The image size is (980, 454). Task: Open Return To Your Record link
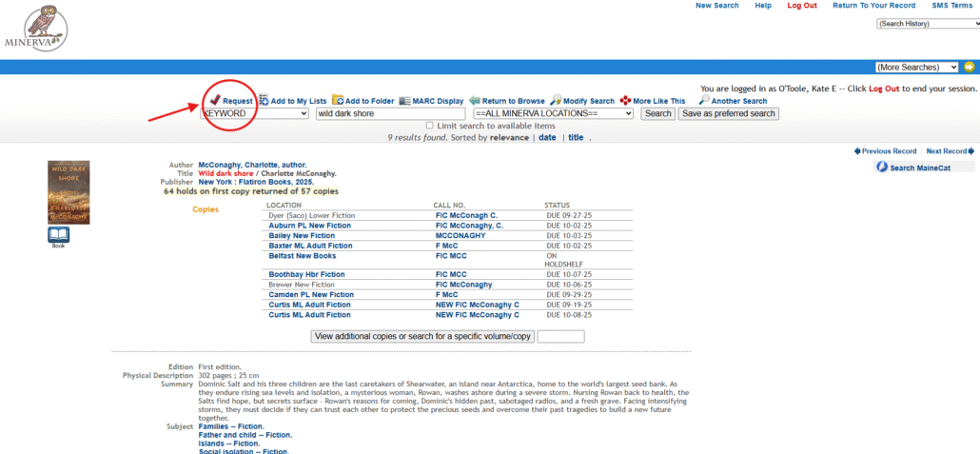(x=873, y=6)
